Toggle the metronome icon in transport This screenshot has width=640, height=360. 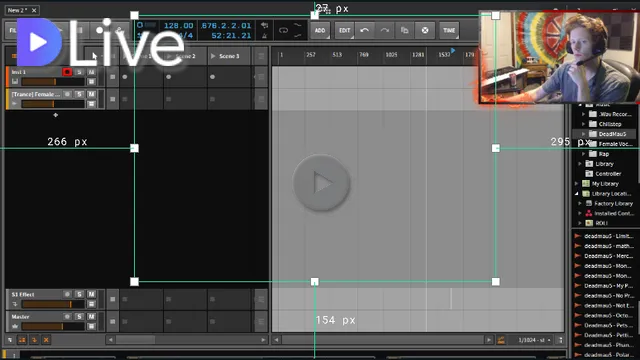[x=264, y=36]
